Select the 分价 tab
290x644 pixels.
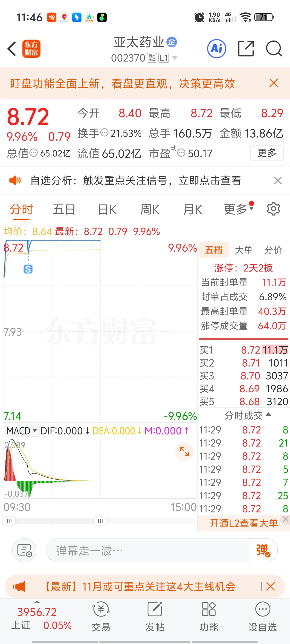coord(273,250)
